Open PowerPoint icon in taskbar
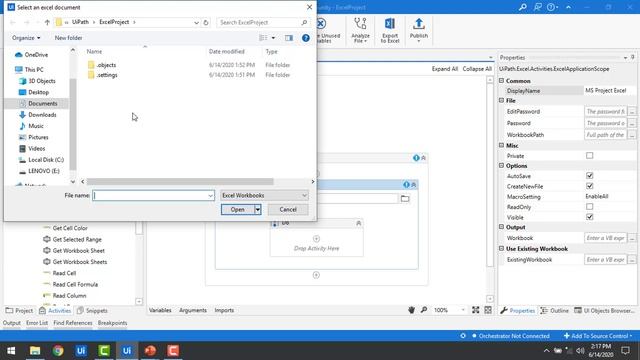The image size is (640, 360). (x=150, y=351)
